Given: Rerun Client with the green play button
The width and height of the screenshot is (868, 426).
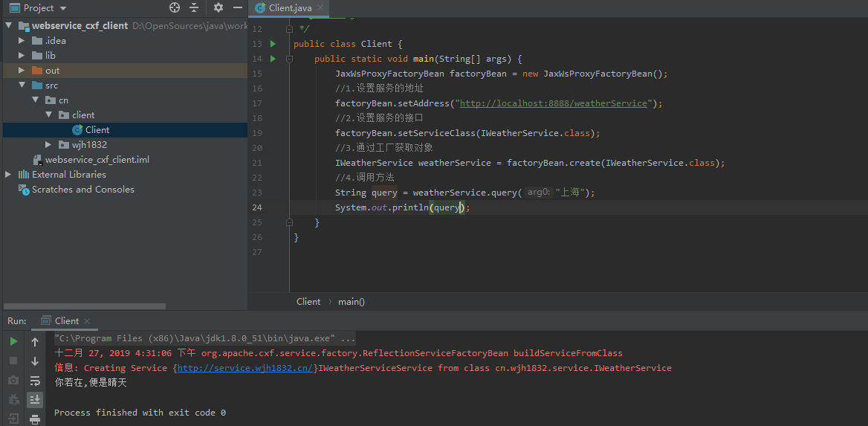Looking at the screenshot, I should coord(13,341).
